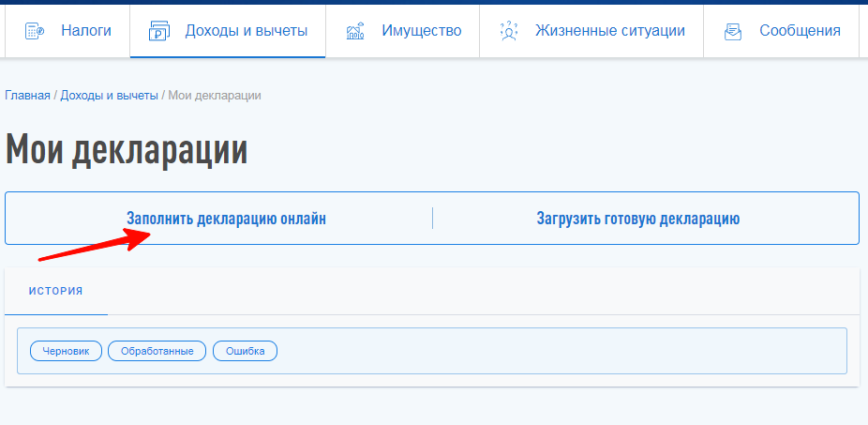Toggle the Ошибка filter chip
Screen dimensions: 868x425
click(245, 351)
